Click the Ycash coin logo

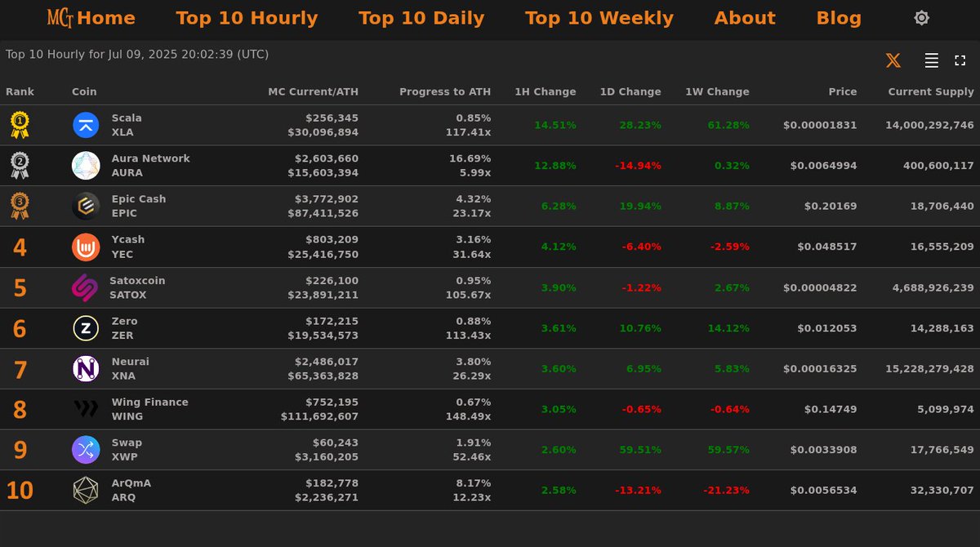point(86,247)
